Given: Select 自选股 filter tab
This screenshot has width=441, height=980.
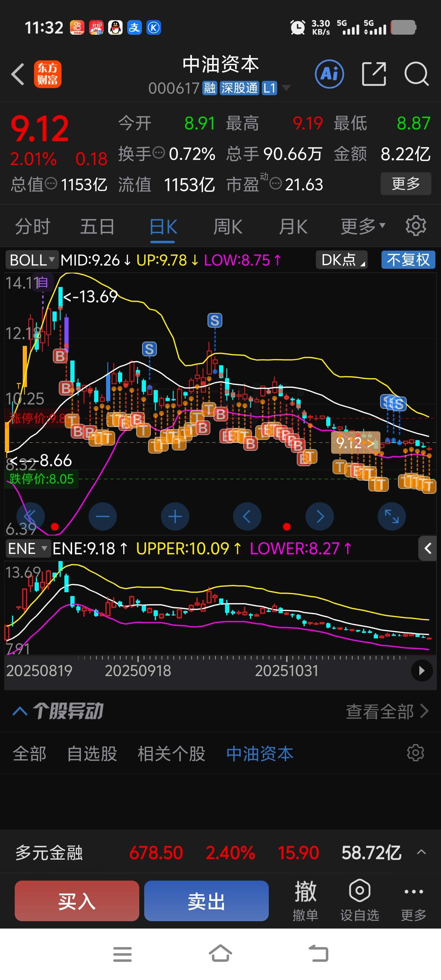Looking at the screenshot, I should tap(92, 753).
